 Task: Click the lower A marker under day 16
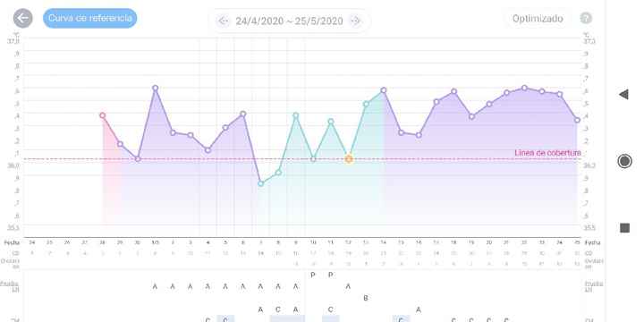(x=419, y=309)
